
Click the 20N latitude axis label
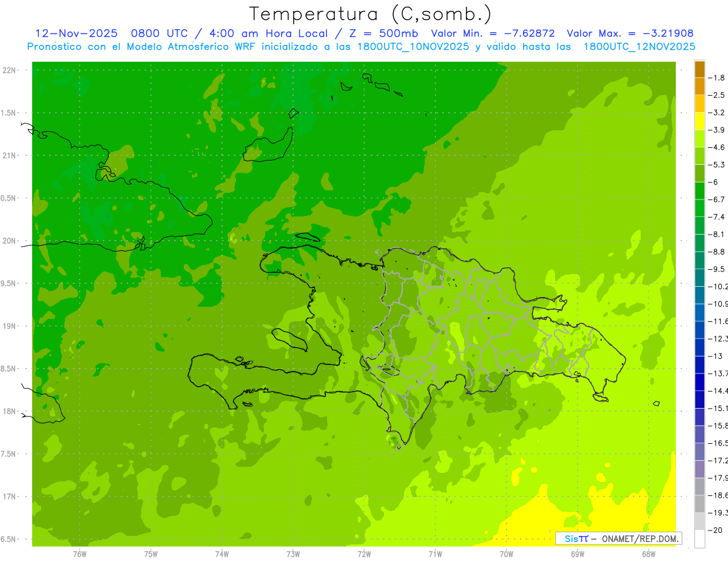(x=10, y=241)
